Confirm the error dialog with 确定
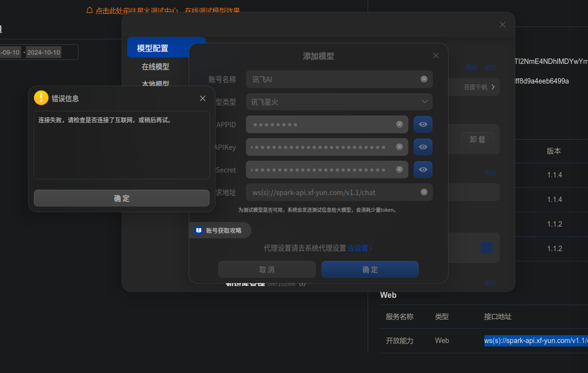The height and width of the screenshot is (373, 588). 122,198
